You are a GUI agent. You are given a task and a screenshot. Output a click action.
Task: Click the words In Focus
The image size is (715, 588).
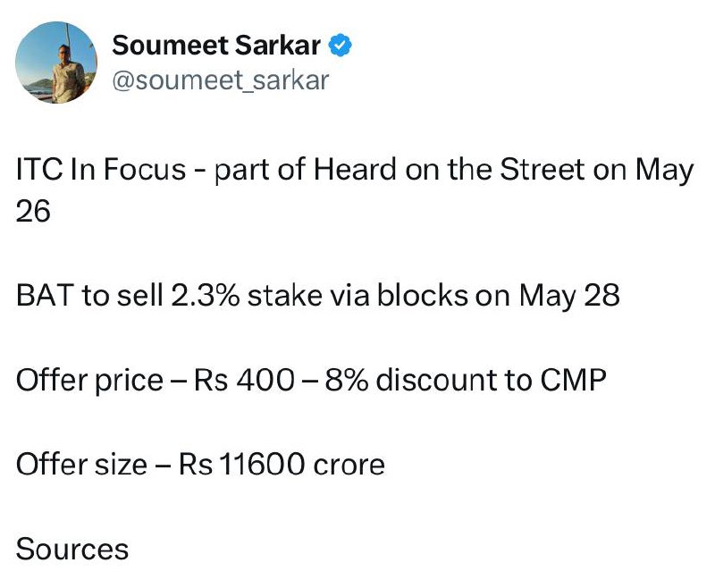point(128,169)
